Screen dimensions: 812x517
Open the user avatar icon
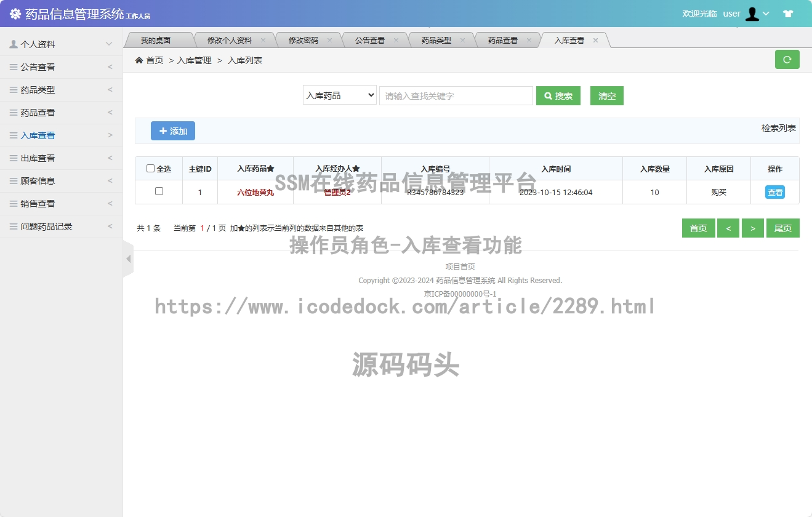coord(752,14)
